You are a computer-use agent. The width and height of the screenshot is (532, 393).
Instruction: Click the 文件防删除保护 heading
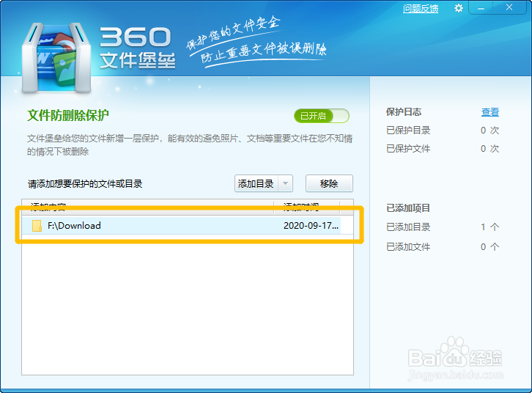tap(68, 115)
